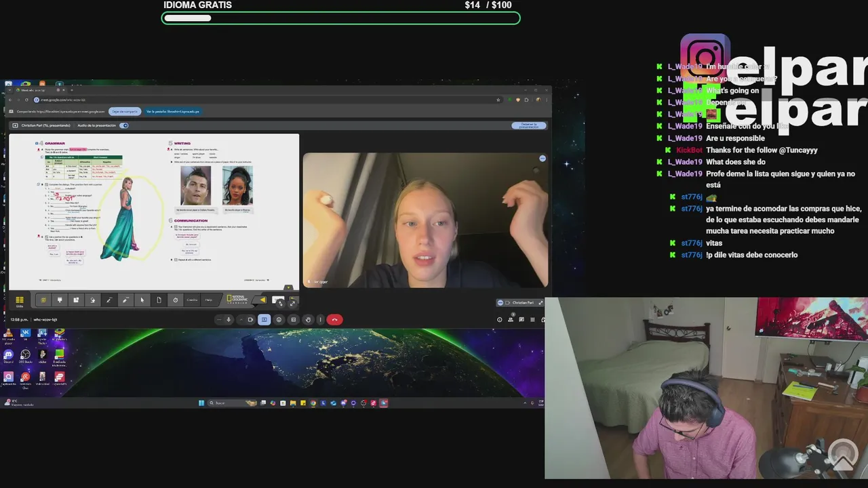
Task: Open options on the student's video tile
Action: coord(542,158)
